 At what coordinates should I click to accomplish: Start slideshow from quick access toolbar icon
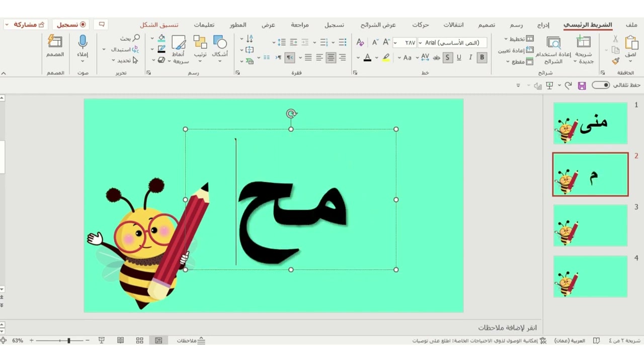(549, 86)
